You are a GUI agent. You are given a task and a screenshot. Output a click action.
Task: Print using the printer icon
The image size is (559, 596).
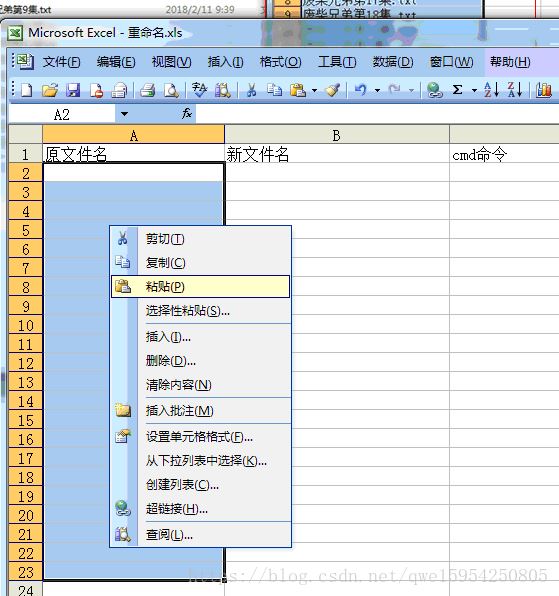(147, 90)
